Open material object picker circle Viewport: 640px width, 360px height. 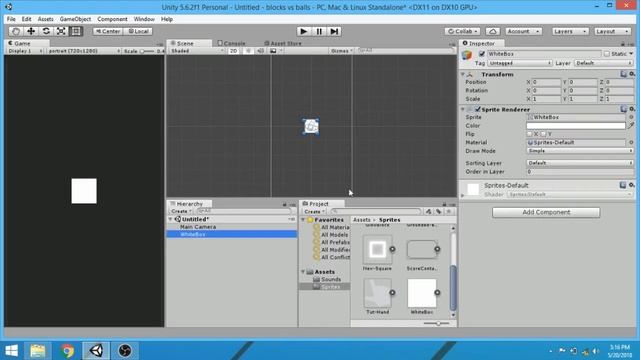tap(631, 142)
